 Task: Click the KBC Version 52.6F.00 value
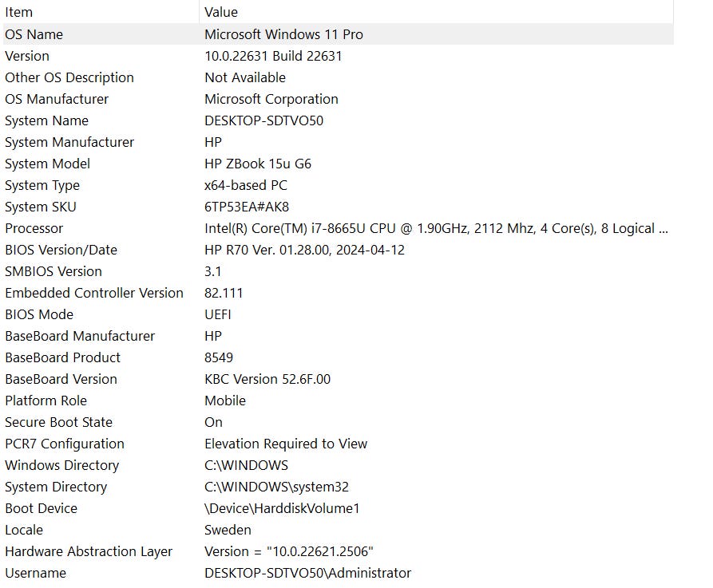(x=267, y=379)
